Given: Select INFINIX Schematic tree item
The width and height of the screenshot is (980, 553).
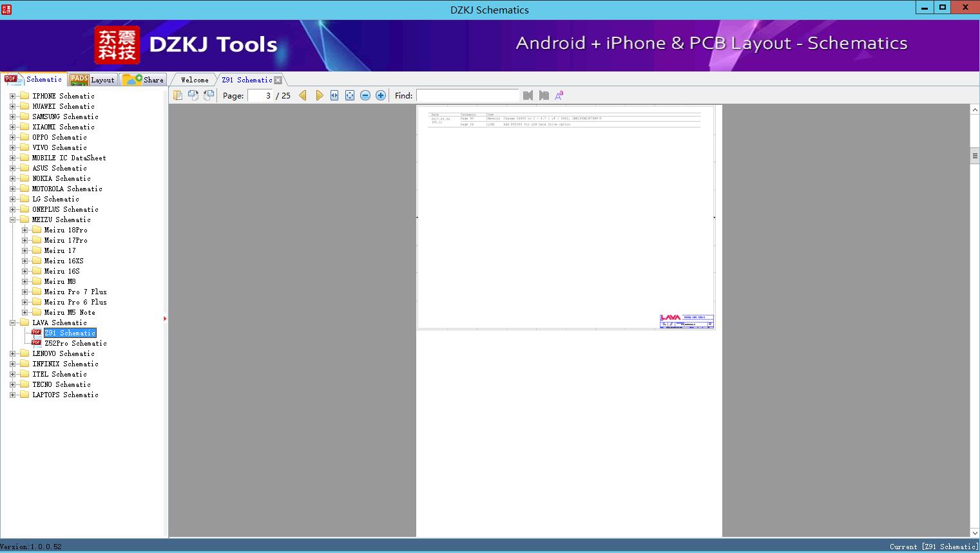Looking at the screenshot, I should (x=65, y=364).
